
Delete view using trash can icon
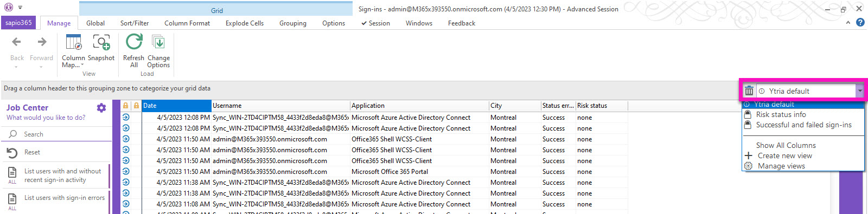749,91
